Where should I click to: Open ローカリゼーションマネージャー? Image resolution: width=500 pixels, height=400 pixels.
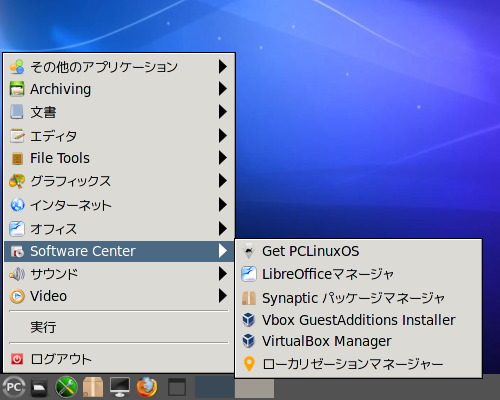(359, 364)
